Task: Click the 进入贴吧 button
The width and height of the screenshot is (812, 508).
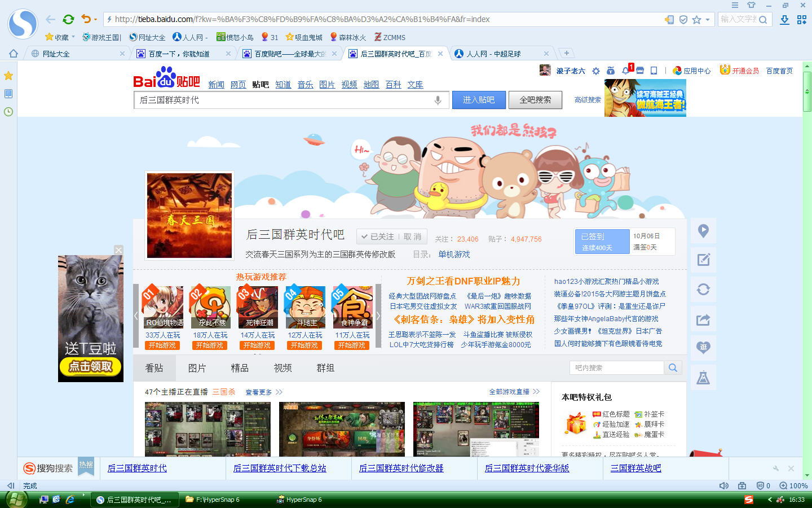Action: point(479,100)
